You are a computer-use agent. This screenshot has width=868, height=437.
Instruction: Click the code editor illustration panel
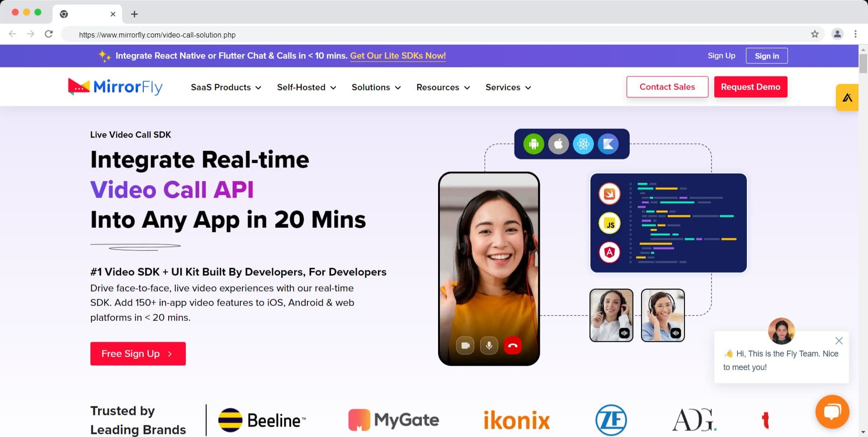tap(668, 223)
